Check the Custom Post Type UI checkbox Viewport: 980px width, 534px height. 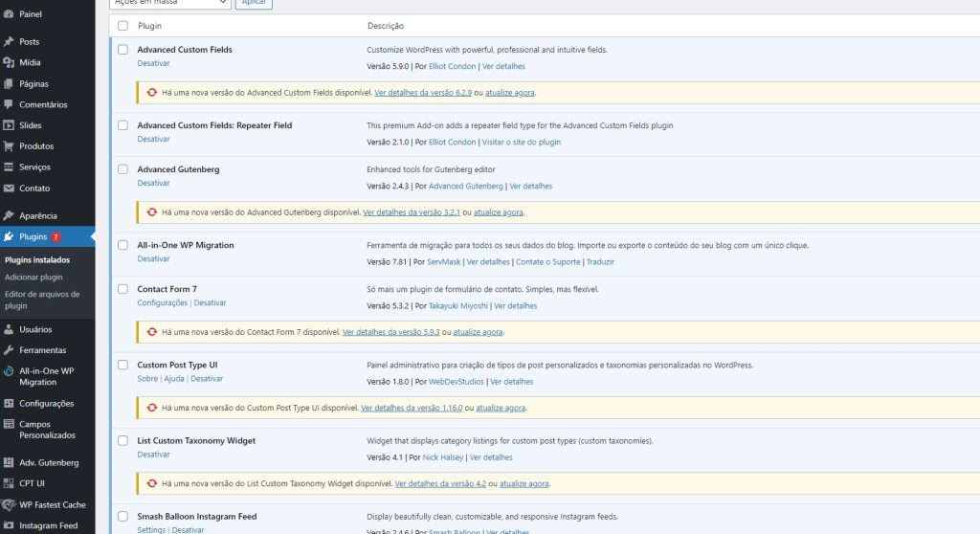point(122,365)
